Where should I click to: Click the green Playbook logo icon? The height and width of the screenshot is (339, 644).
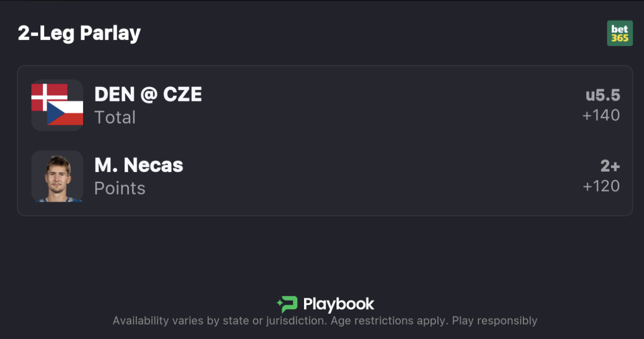[288, 304]
